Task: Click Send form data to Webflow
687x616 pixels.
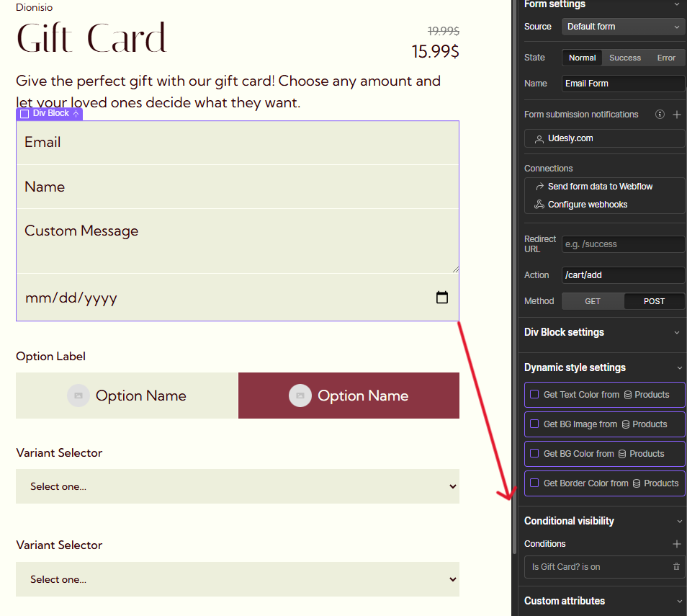Action: (600, 187)
